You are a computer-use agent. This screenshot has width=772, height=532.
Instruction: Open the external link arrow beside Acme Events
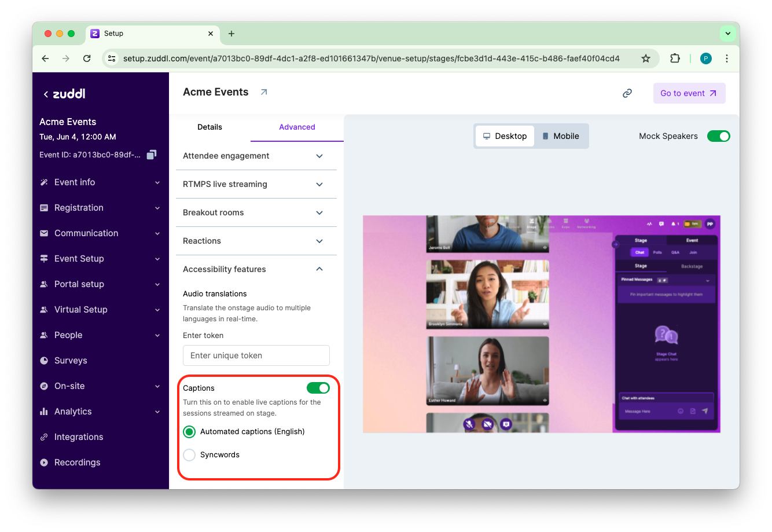[x=264, y=92]
